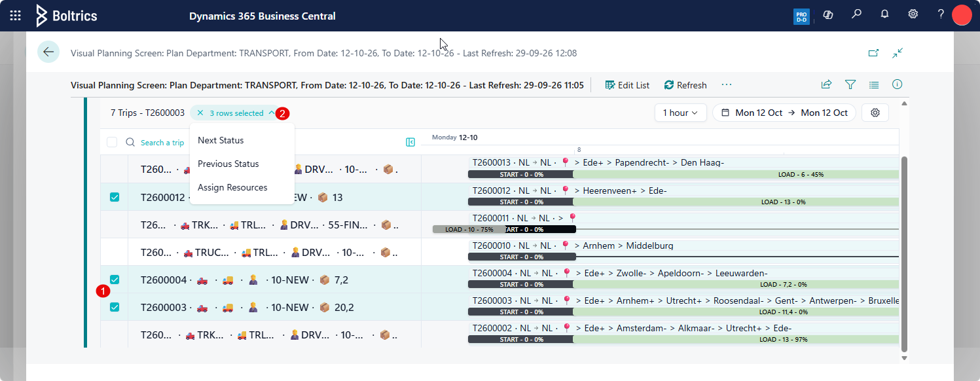Open Copilot from the top bar
Screen dimensions: 980x381
coord(828,14)
